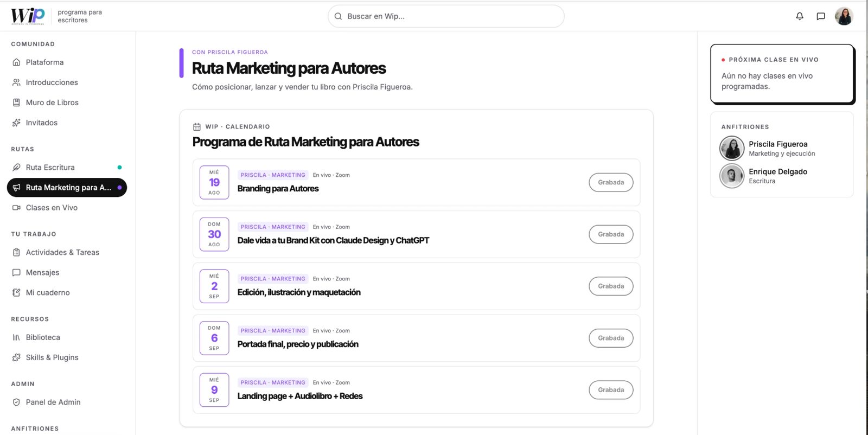The image size is (868, 435).
Task: Open Edición, ilustración y maquetación class title
Action: point(299,292)
